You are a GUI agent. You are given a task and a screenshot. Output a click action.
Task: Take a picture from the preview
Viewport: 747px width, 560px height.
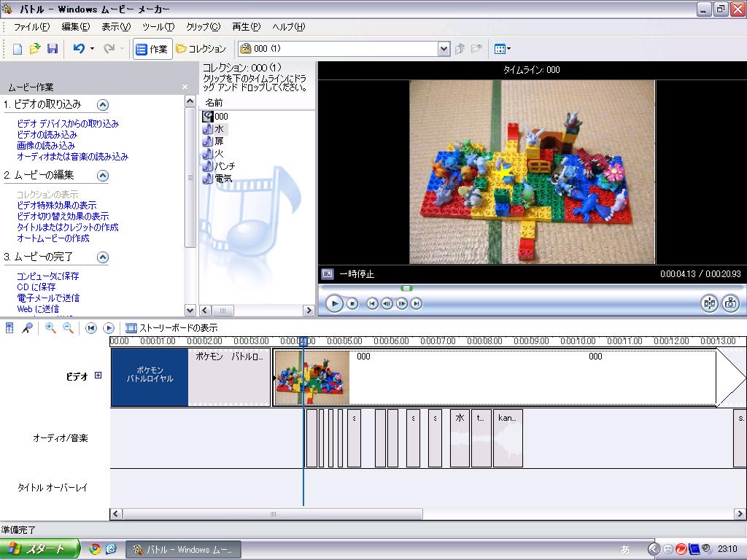pos(730,303)
